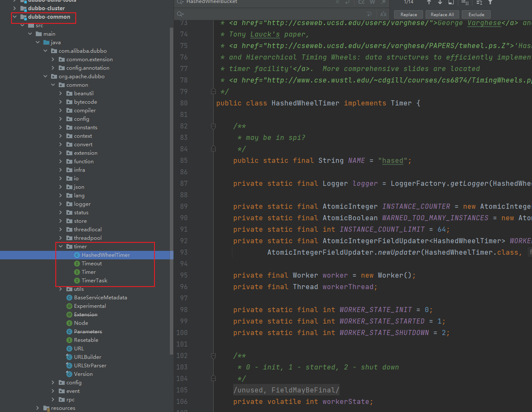Toggle Words (W) option in the search field

point(372,2)
